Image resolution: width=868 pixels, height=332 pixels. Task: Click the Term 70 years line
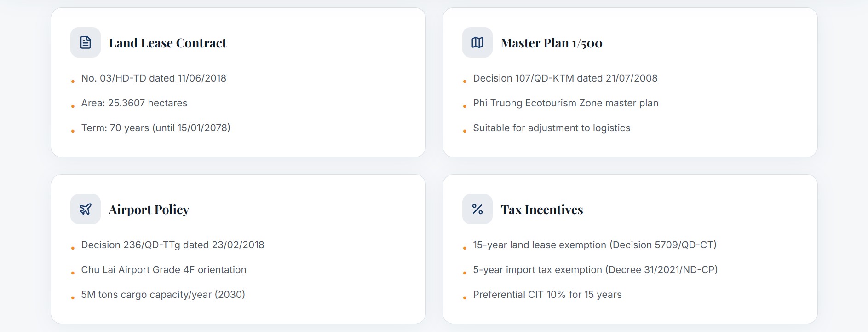click(x=155, y=128)
